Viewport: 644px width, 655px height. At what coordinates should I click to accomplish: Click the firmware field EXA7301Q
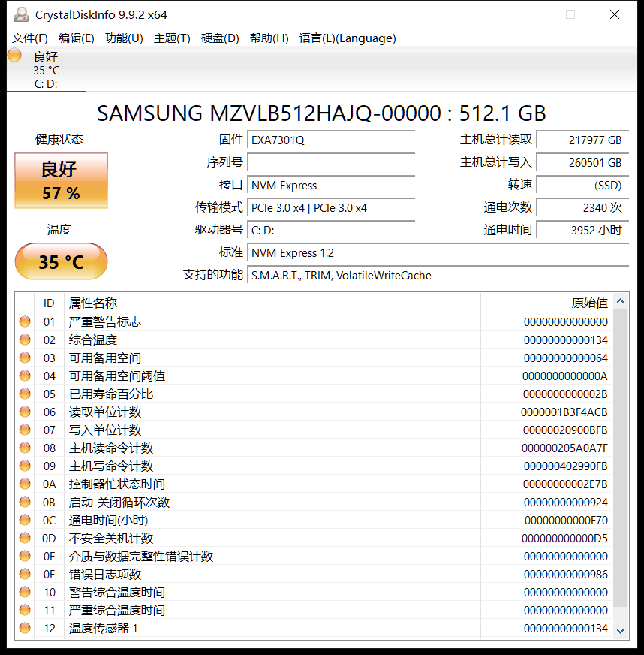[331, 140]
